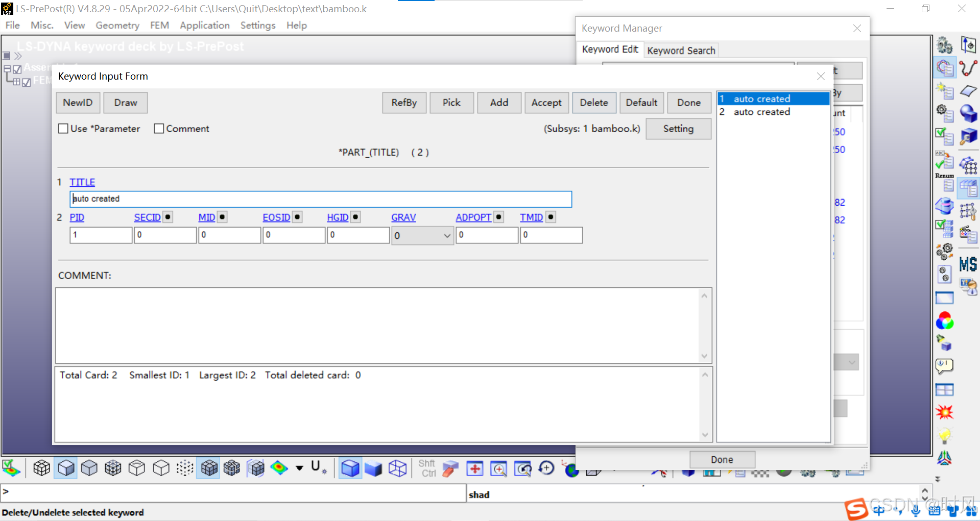Viewport: 980px width, 521px height.
Task: Open the Misc. menu
Action: tap(42, 25)
